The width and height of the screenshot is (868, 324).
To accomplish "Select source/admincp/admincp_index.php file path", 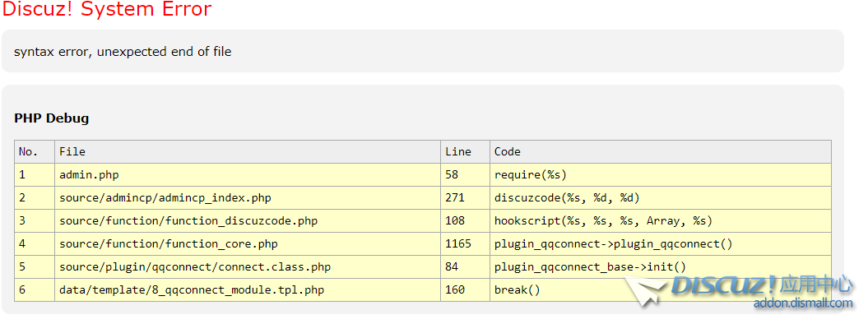I will [x=165, y=198].
